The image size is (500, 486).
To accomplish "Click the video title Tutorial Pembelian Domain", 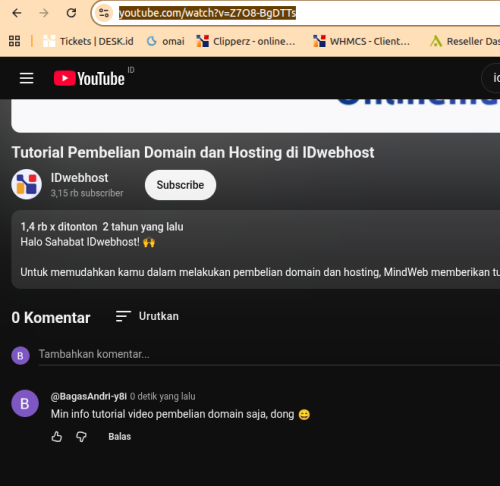I will (x=193, y=153).
